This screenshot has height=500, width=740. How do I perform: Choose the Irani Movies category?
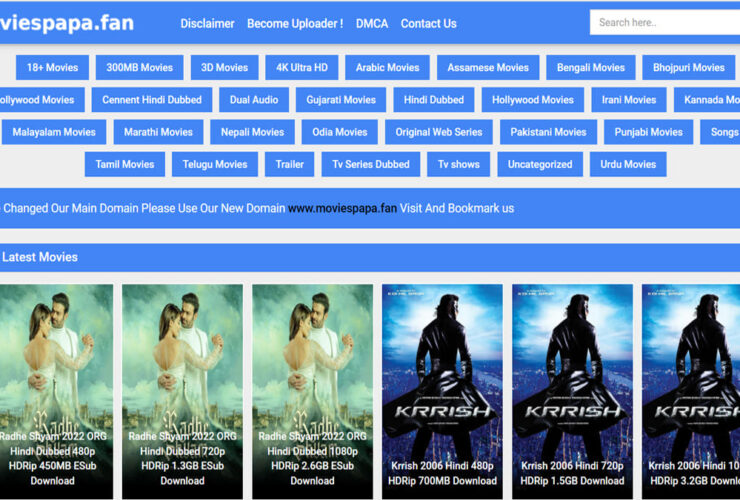(x=629, y=100)
